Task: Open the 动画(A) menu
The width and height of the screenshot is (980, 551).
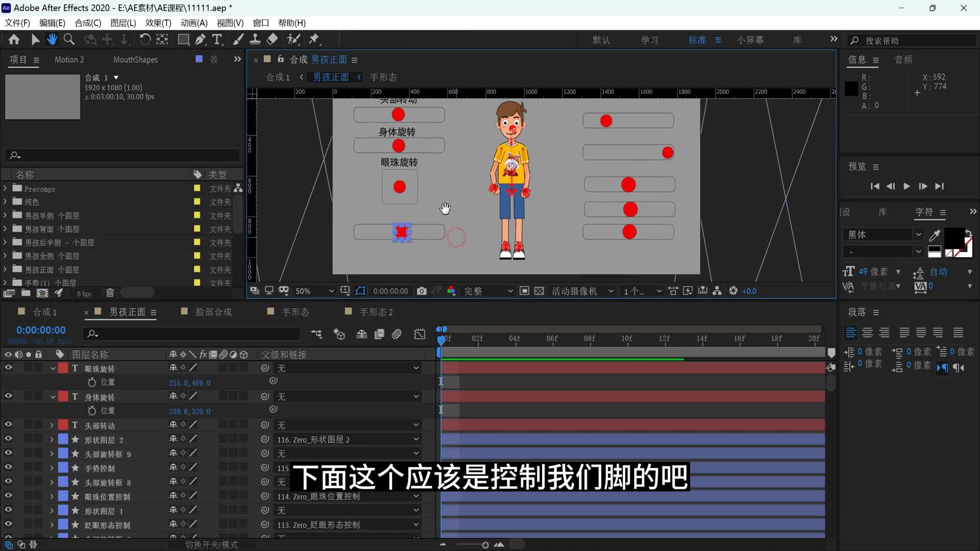Action: pos(194,23)
